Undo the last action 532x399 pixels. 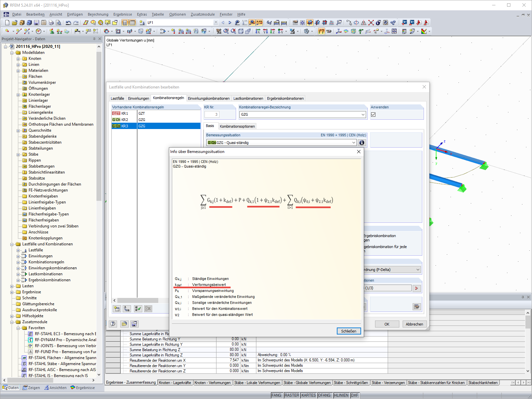coord(68,23)
